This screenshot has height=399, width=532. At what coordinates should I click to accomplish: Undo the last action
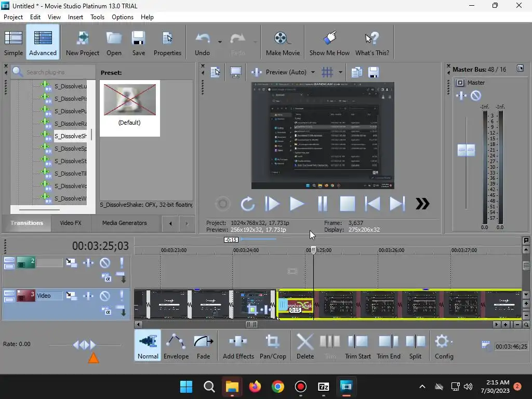pos(202,43)
